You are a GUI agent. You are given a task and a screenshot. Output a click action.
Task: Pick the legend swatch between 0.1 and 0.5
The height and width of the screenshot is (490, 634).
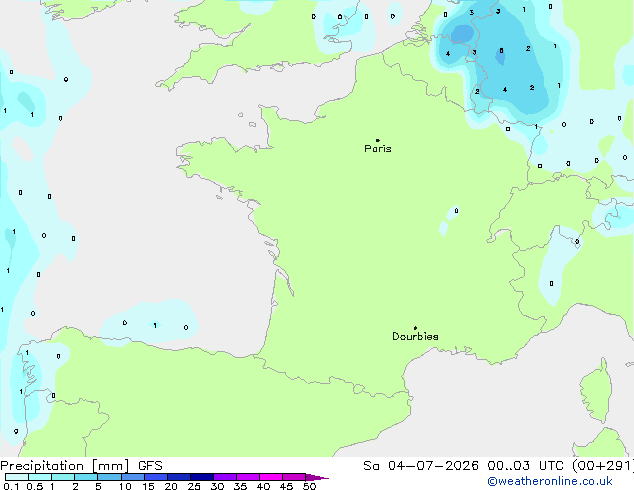click(x=17, y=477)
